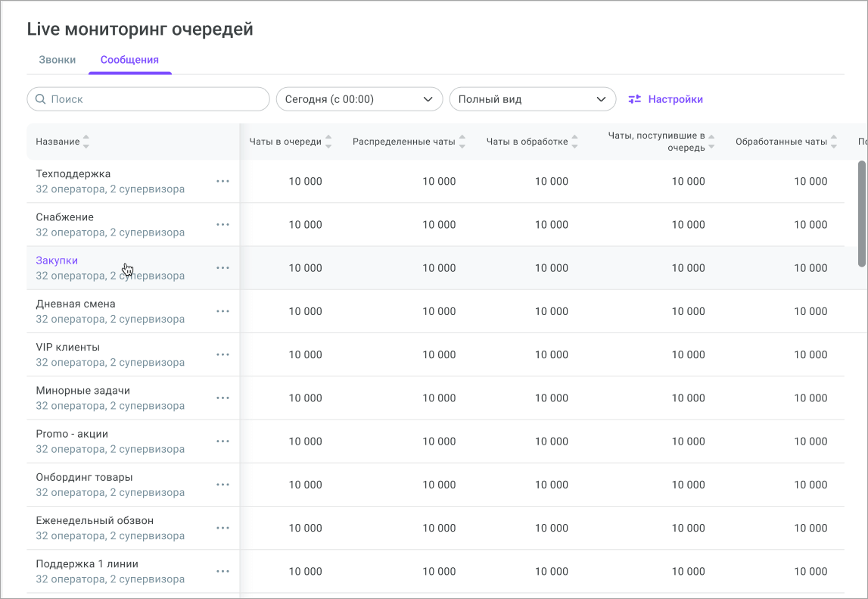Click Обработанные чаты value for Поддержка 1 линии
This screenshot has width=868, height=599.
coord(810,571)
